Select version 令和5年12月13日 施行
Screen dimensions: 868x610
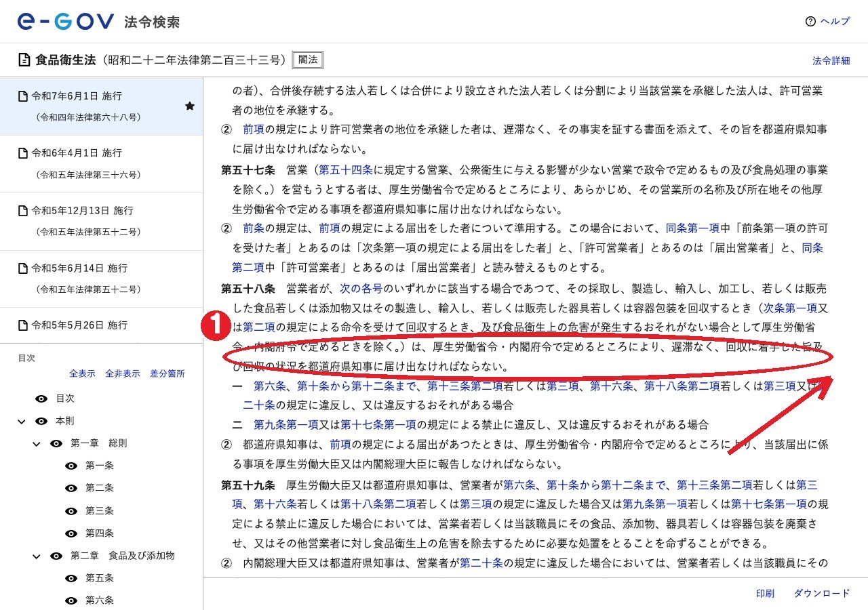click(x=101, y=221)
